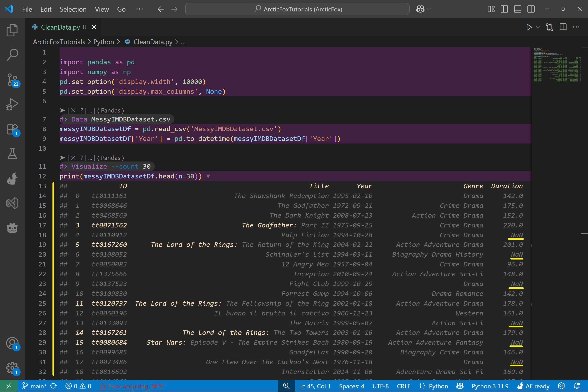Click the Python folder breadcrumb
Screen dimensions: 588x392
click(104, 42)
